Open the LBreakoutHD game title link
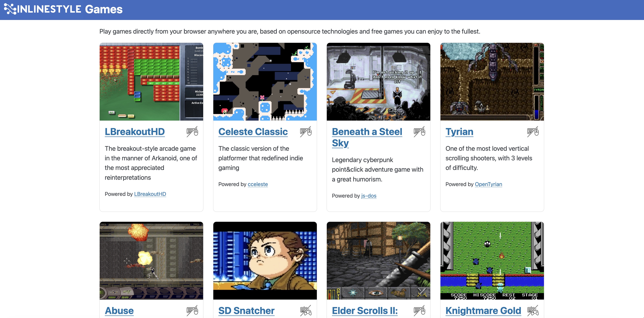644x318 pixels. pos(135,132)
